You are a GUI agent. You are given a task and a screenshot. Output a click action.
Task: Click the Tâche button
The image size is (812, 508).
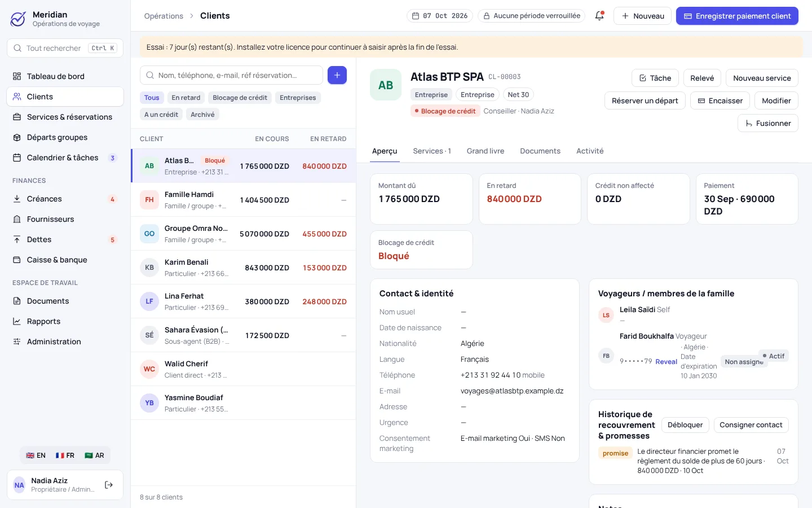pos(655,78)
